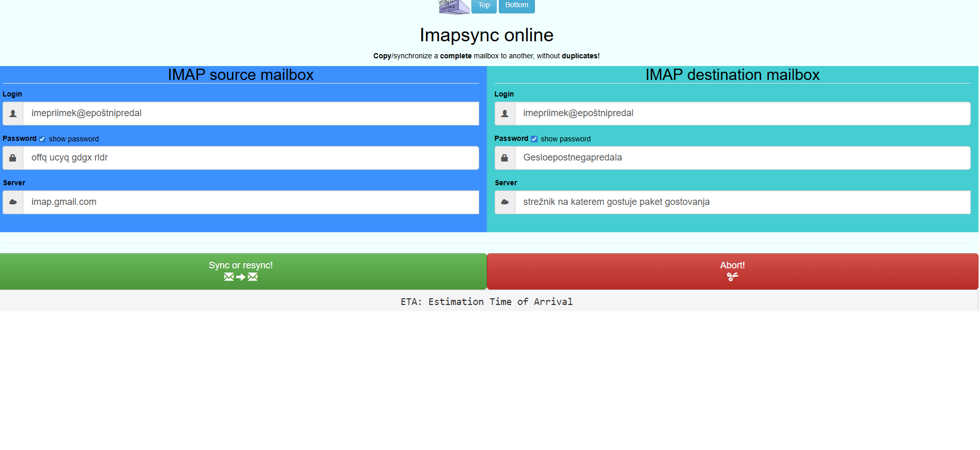Click the lock icon beside source password
This screenshot has width=980, height=450.
point(13,158)
